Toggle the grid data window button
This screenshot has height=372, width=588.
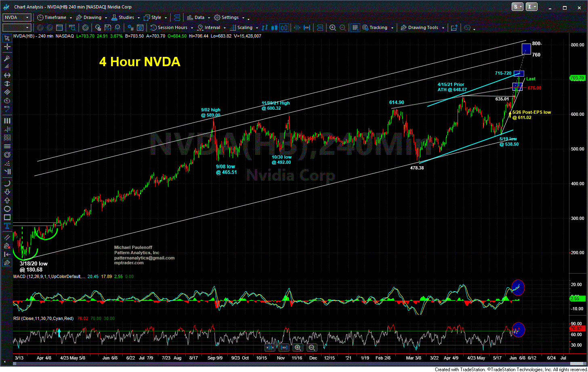tap(355, 27)
